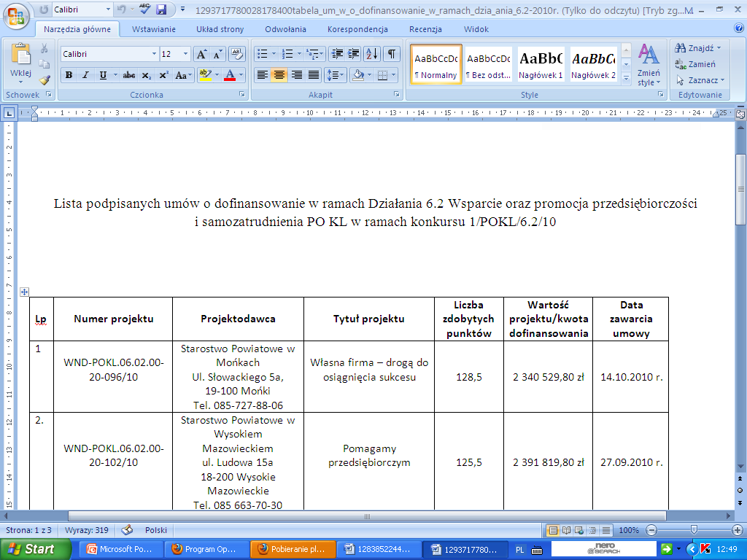Screen dimensions: 747x560
Task: Clear formatting with the eraser icon
Action: [x=237, y=54]
